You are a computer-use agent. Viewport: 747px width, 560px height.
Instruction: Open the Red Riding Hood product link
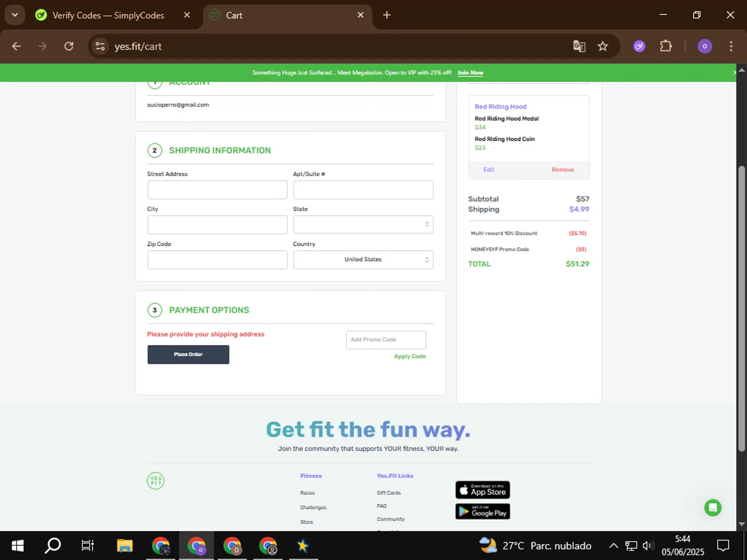click(500, 107)
